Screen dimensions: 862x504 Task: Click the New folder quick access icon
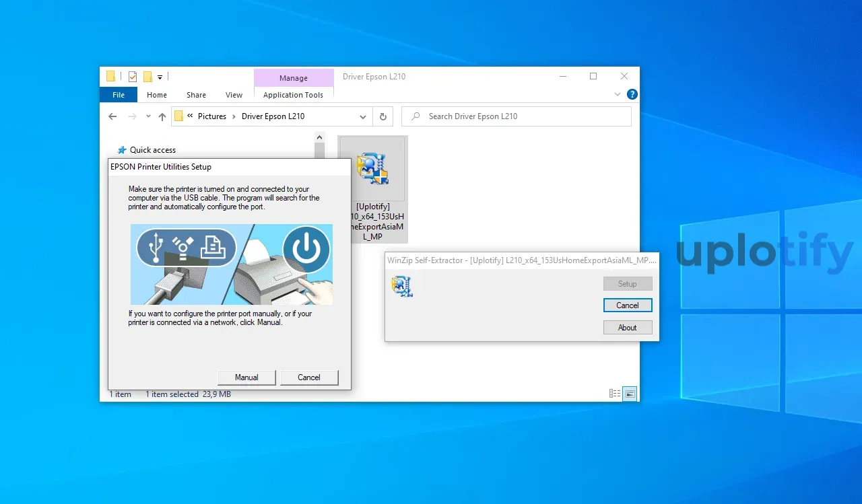click(x=147, y=77)
